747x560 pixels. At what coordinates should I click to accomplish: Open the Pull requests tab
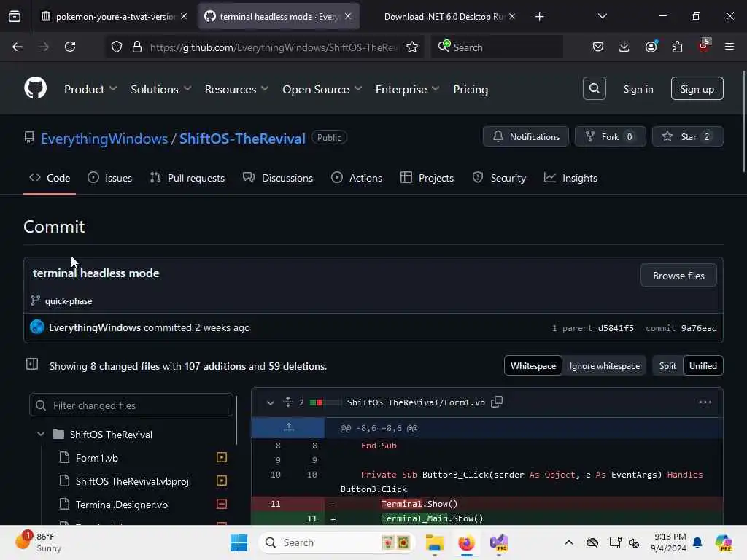[x=187, y=178]
